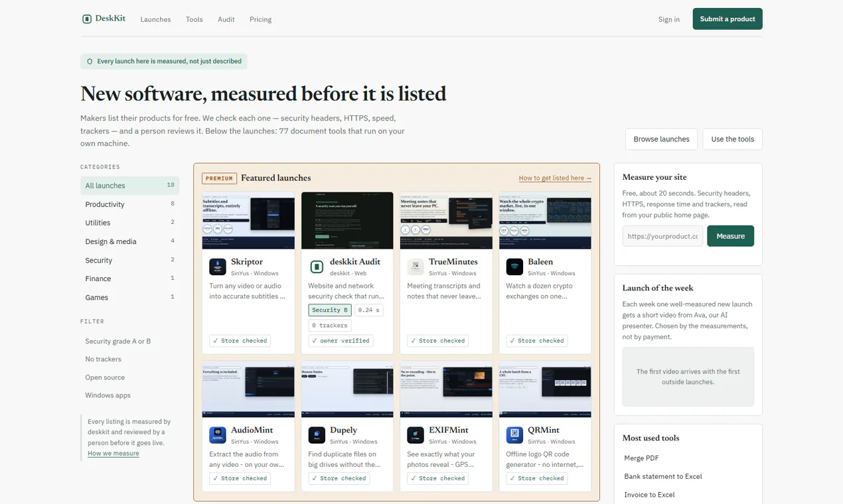
Task: Open the EXIFMint screenshot thumbnail
Action: click(x=446, y=389)
